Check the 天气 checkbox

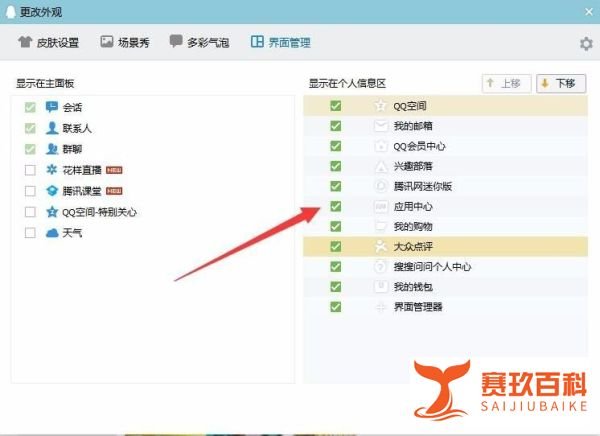(x=30, y=233)
